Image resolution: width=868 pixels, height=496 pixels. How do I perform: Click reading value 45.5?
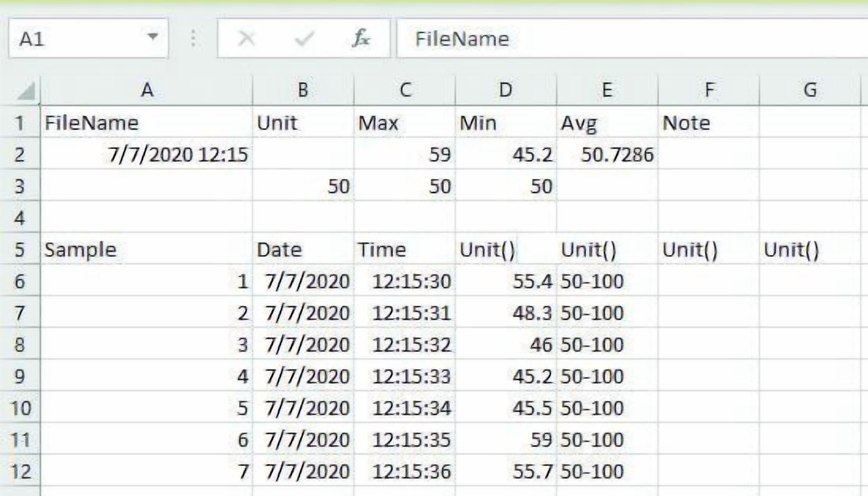506,407
